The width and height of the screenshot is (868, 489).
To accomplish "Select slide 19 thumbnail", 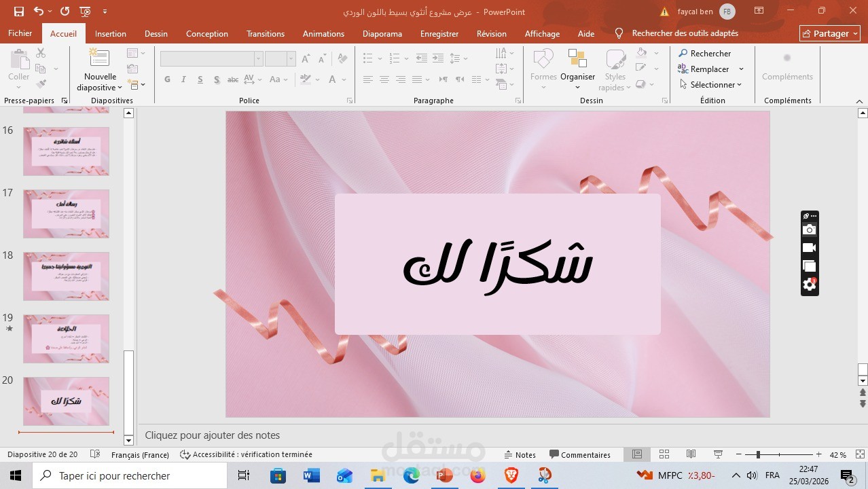I will [66, 339].
